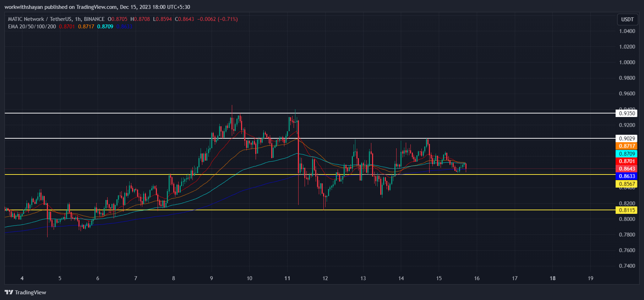Viewport: 644px width, 300px height.
Task: Click the change value −0.0062 (−0.71%)
Action: click(217, 19)
